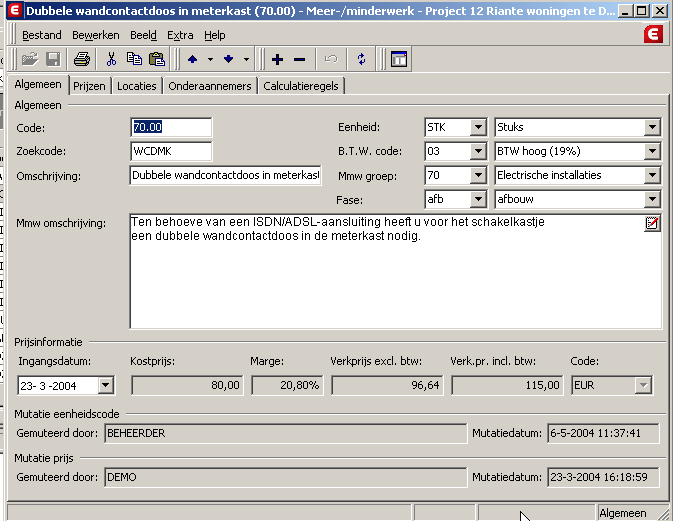Switch to the Onderaannemers tab

point(210,86)
